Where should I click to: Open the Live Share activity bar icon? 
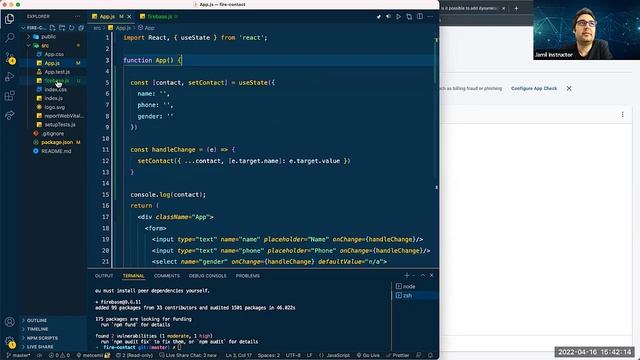pos(9,115)
